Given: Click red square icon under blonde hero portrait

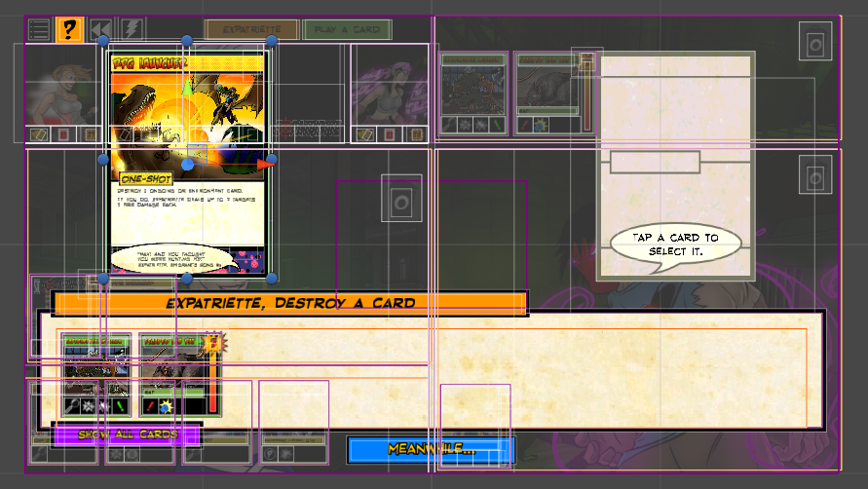Looking at the screenshot, I should pos(63,134).
